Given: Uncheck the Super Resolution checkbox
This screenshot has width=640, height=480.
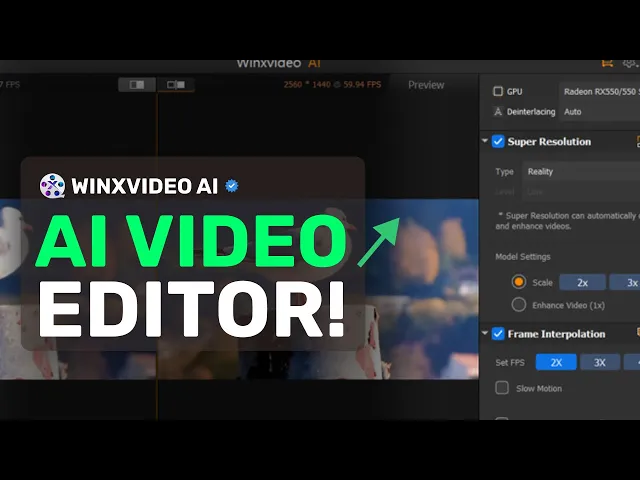Looking at the screenshot, I should 498,142.
